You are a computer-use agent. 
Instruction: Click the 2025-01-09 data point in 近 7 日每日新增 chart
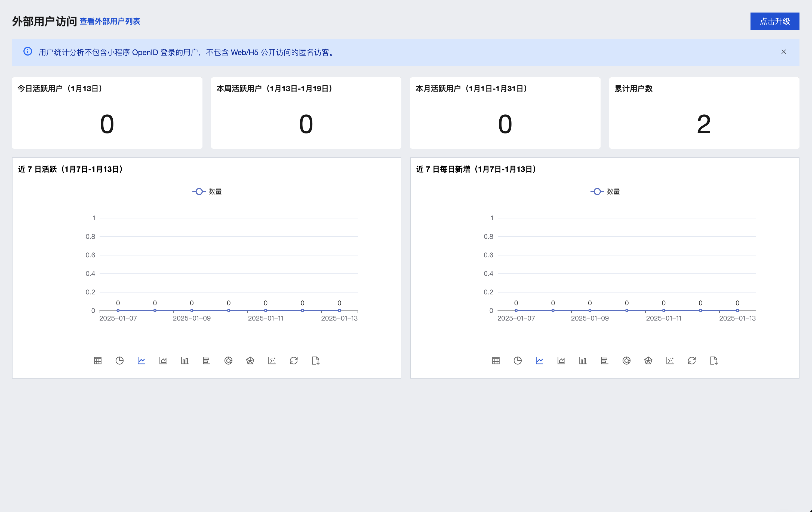point(590,310)
